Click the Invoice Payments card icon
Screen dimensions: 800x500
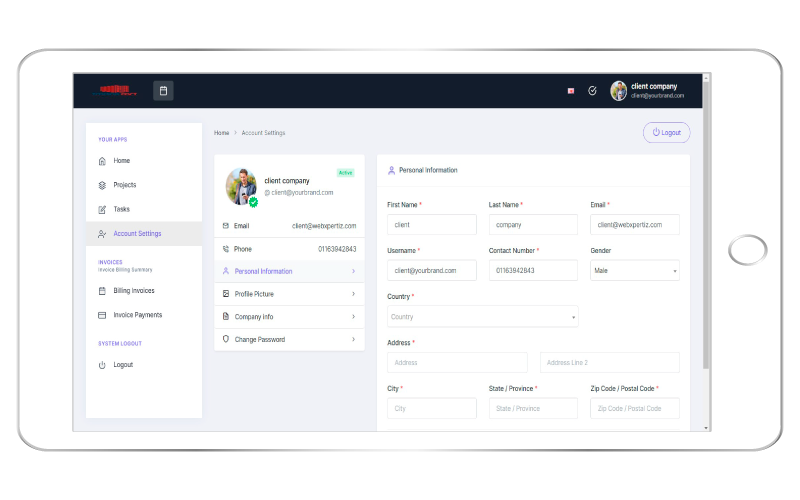click(x=102, y=315)
